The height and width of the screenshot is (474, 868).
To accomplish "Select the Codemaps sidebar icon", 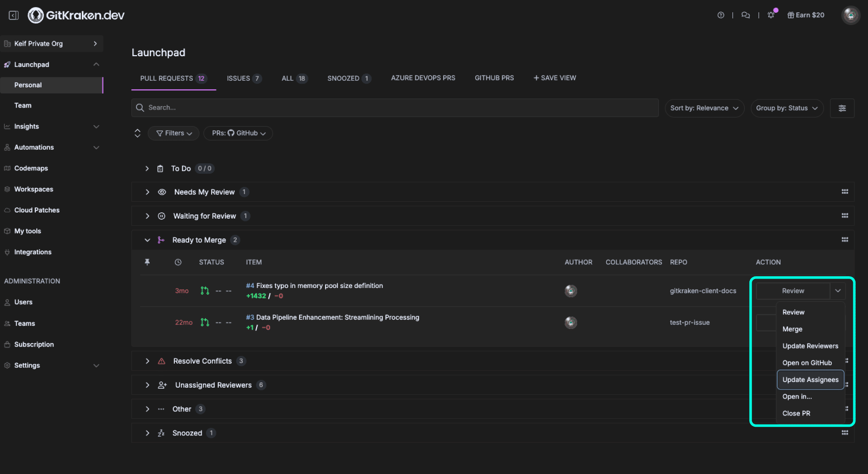I will (7, 168).
